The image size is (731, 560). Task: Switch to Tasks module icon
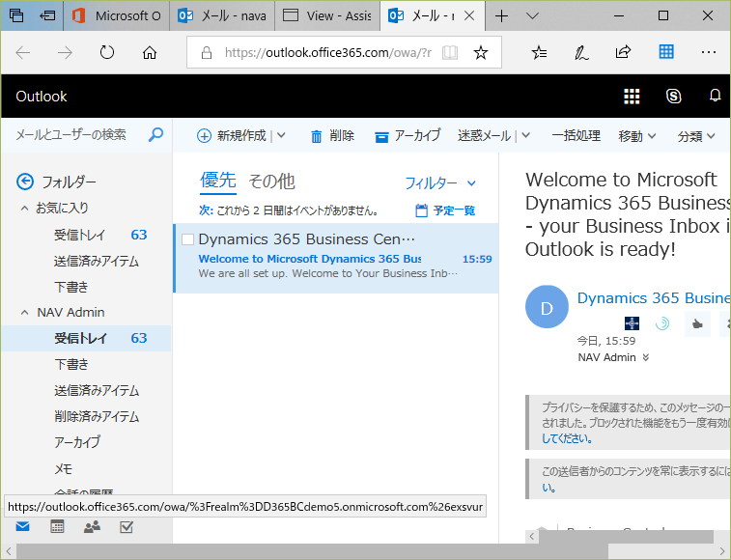coord(127,527)
